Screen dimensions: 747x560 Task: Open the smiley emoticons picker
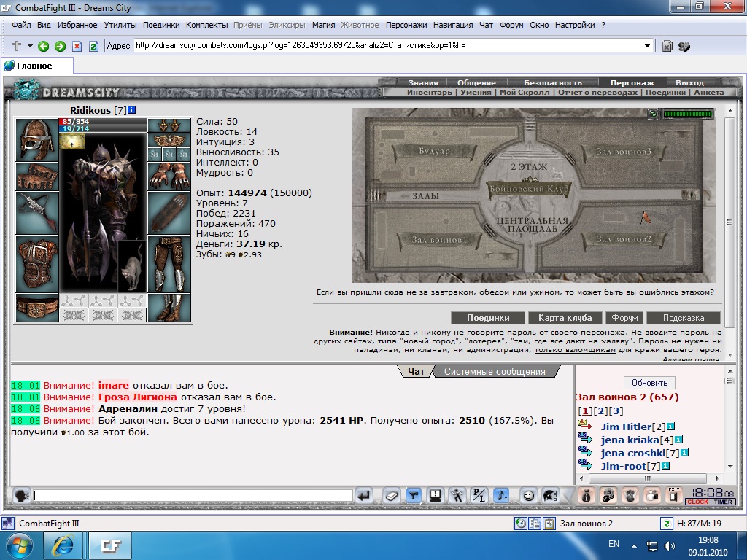pyautogui.click(x=528, y=496)
